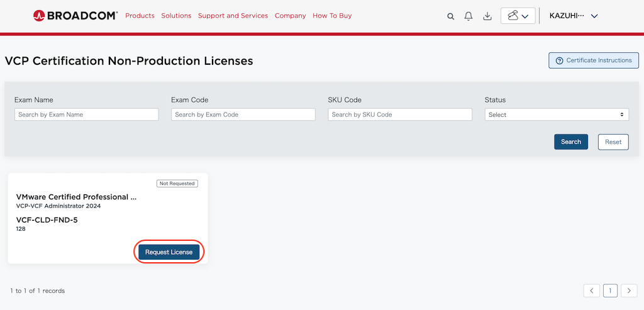The image size is (644, 310).
Task: Click the Certificate Instructions button
Action: pyautogui.click(x=594, y=60)
